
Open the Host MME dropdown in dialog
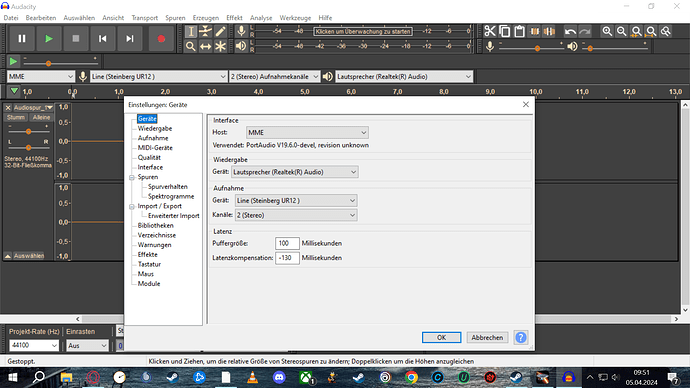coord(307,132)
